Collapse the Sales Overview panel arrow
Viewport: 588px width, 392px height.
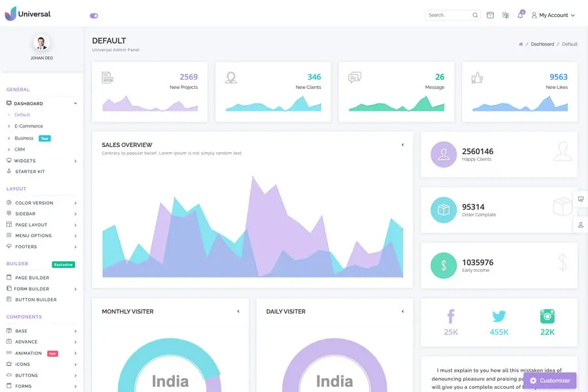click(402, 145)
